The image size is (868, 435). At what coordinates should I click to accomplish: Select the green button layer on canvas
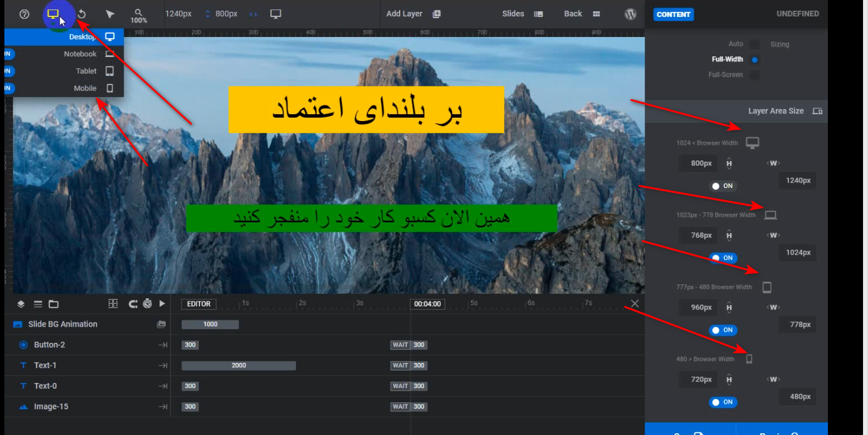pos(372,218)
